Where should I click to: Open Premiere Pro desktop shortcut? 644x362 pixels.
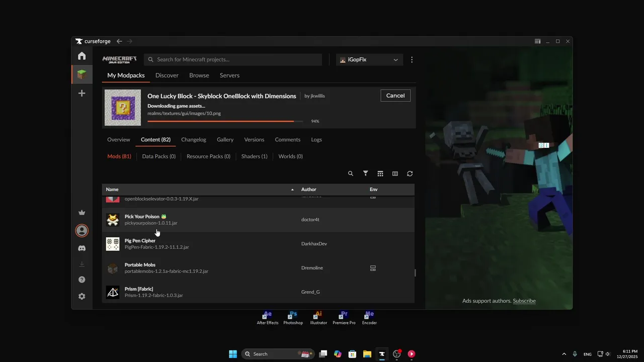pos(344,318)
